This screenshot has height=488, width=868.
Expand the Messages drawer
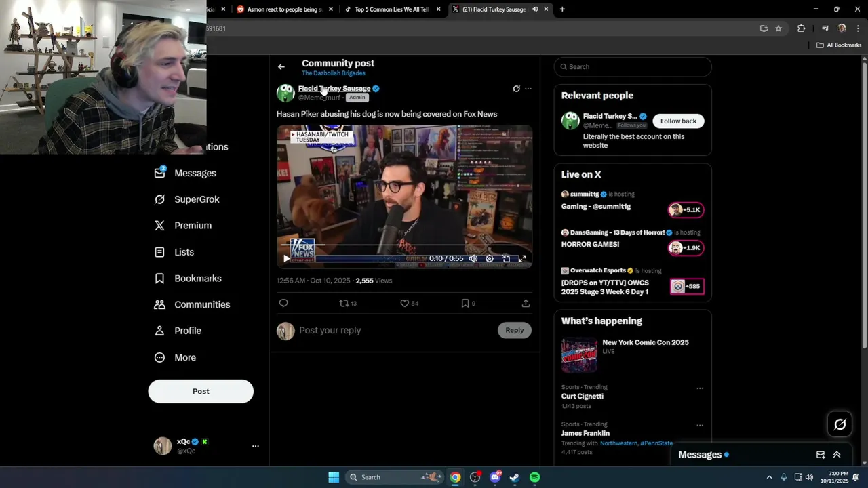pos(837,455)
